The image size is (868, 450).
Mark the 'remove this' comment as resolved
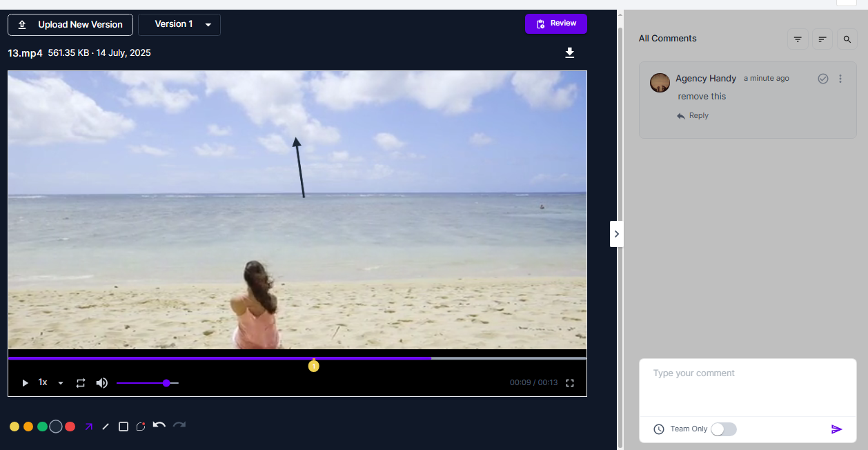(x=822, y=79)
